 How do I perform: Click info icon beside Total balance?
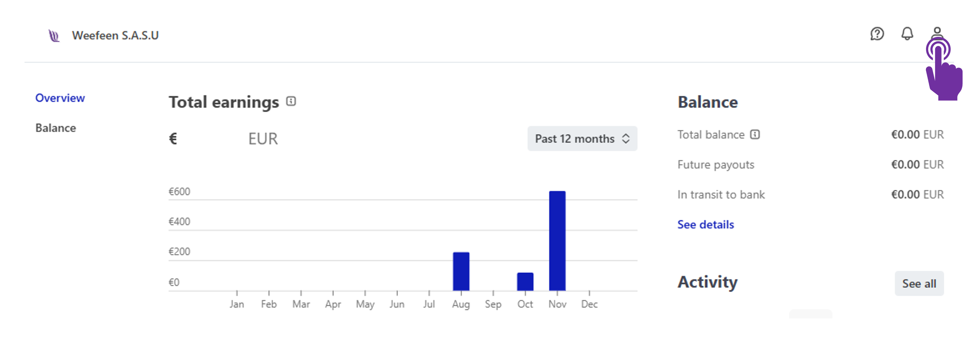click(x=755, y=135)
